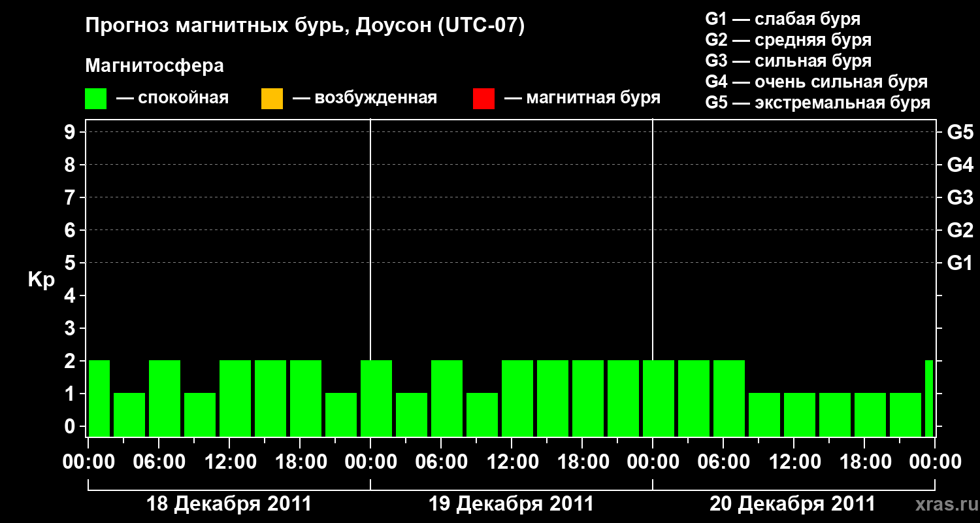
Task: Click the Kp bar at 18:00 on 20 December
Action: (870, 414)
